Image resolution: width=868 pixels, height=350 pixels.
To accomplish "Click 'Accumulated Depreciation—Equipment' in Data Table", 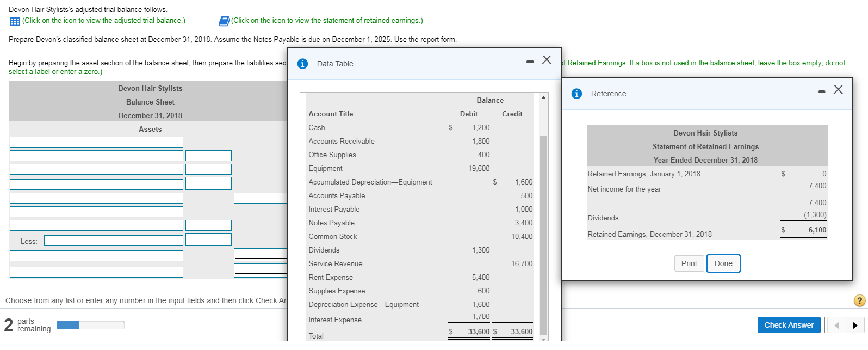I will click(370, 182).
